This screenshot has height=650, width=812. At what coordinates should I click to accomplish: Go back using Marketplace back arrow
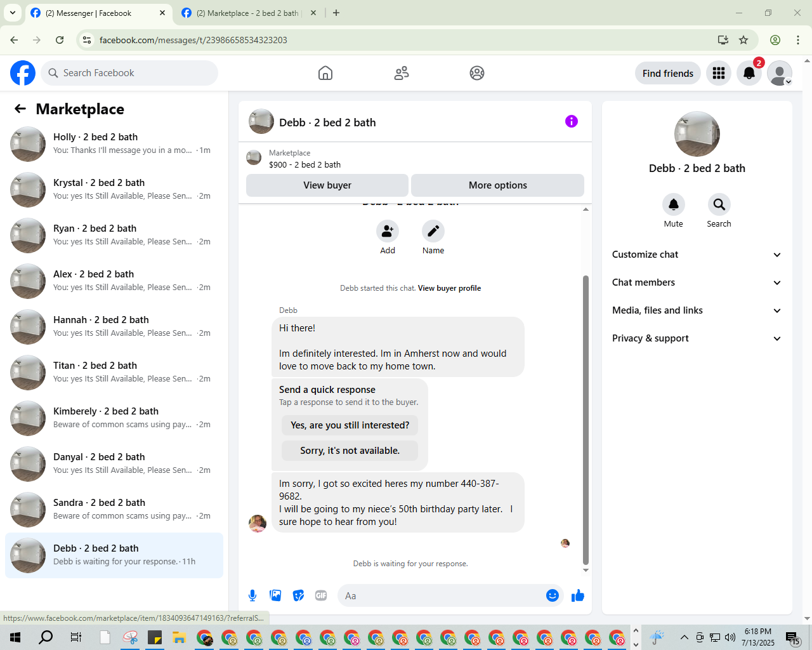tap(20, 109)
